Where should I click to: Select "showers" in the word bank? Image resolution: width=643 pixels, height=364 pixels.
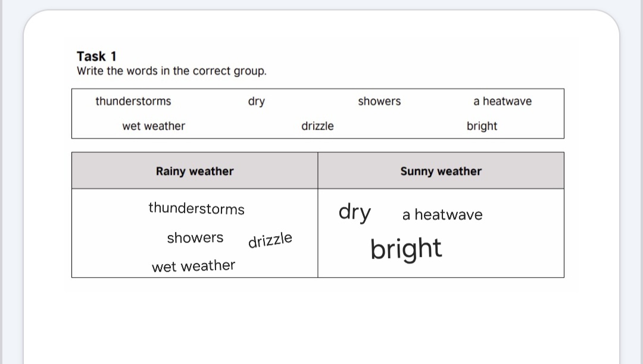[379, 102]
